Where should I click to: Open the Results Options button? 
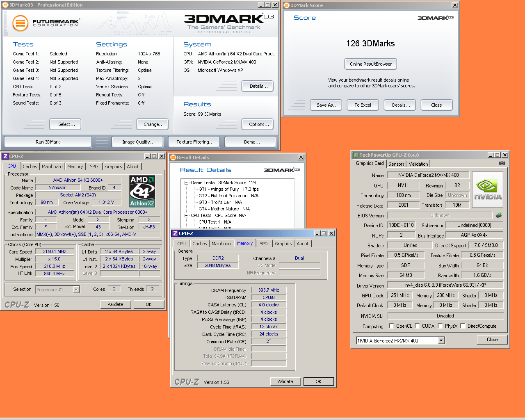(258, 124)
